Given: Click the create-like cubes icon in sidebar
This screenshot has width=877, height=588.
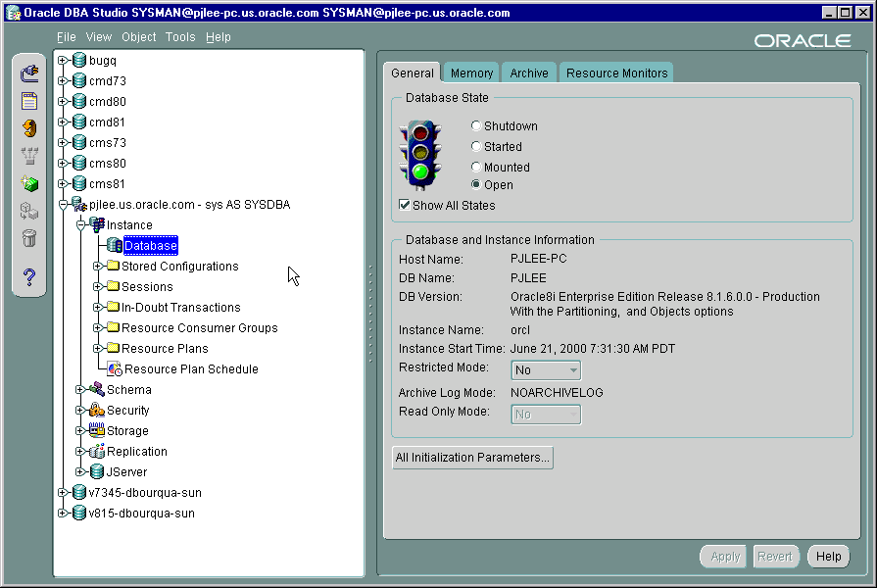Looking at the screenshot, I should pyautogui.click(x=29, y=211).
